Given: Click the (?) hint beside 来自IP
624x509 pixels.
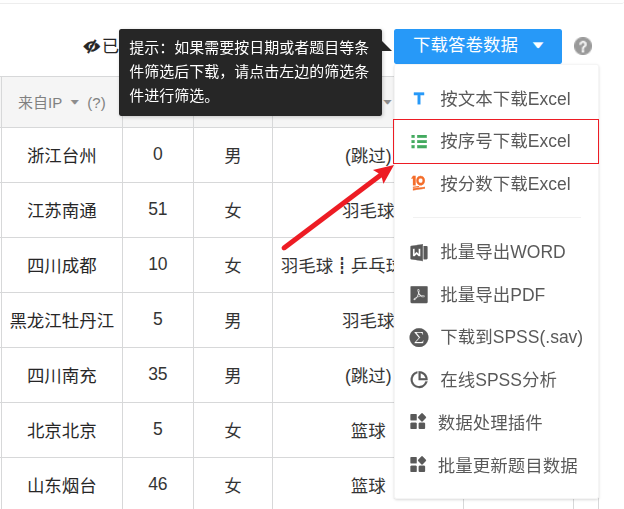Looking at the screenshot, I should 96,103.
